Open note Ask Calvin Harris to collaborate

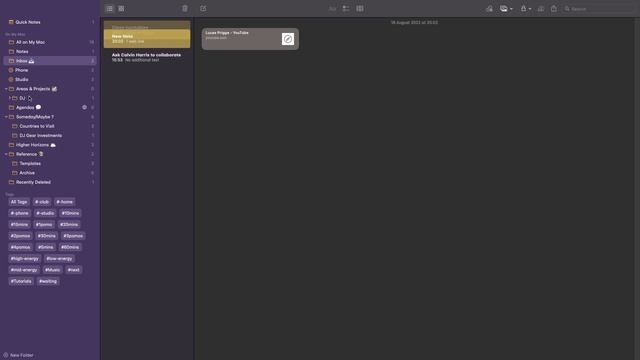coord(147,57)
